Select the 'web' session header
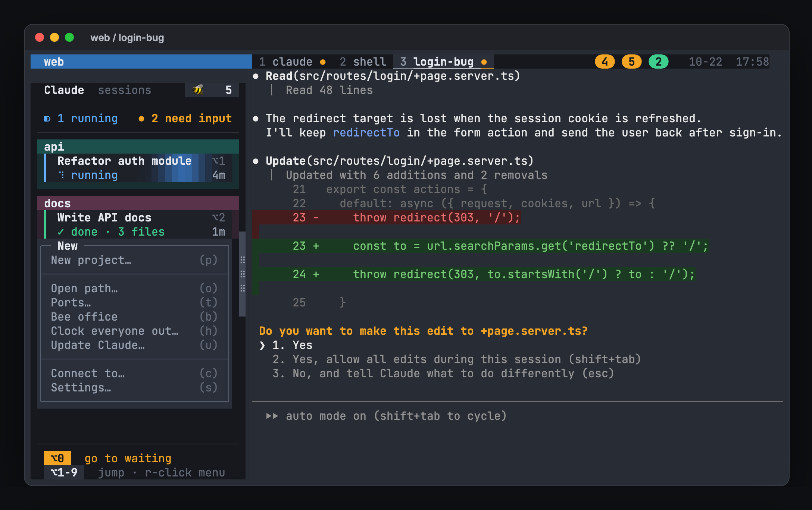Screen dimensions: 812x510 coord(141,62)
